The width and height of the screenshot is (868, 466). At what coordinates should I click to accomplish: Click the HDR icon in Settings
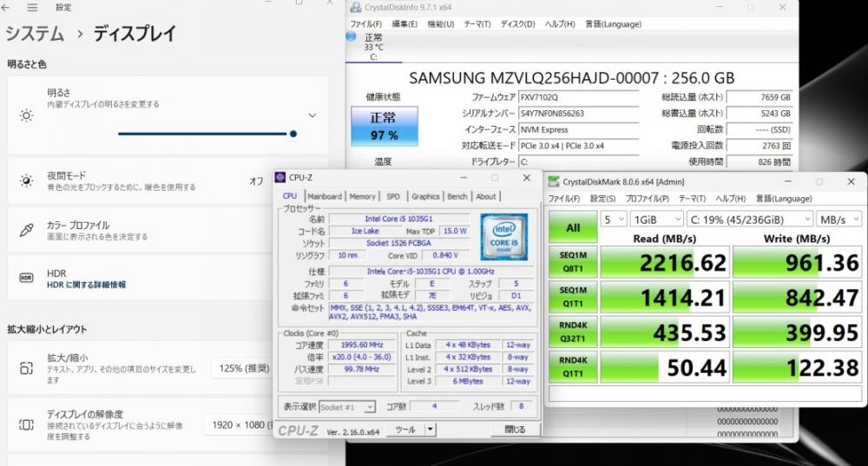tap(26, 278)
